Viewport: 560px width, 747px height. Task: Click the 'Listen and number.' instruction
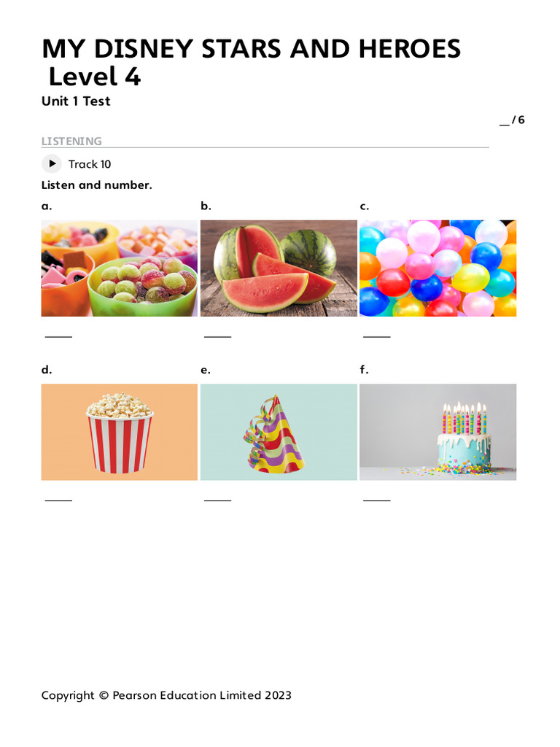[97, 185]
